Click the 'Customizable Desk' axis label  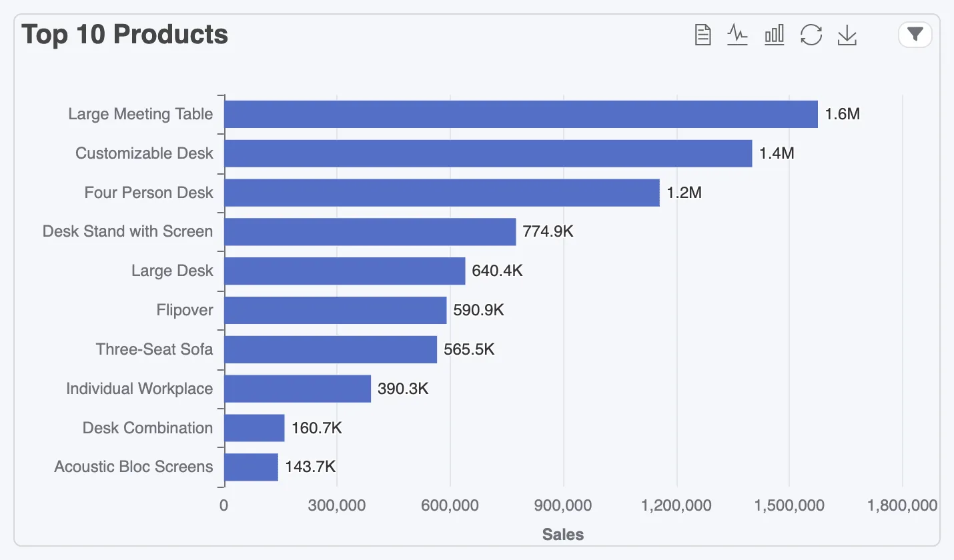pyautogui.click(x=144, y=153)
